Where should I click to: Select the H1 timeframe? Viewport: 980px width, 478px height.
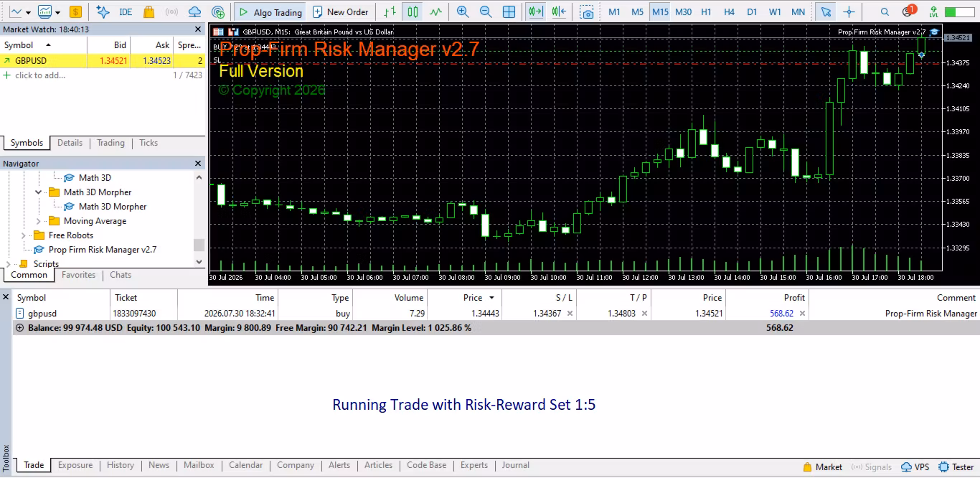tap(707, 12)
